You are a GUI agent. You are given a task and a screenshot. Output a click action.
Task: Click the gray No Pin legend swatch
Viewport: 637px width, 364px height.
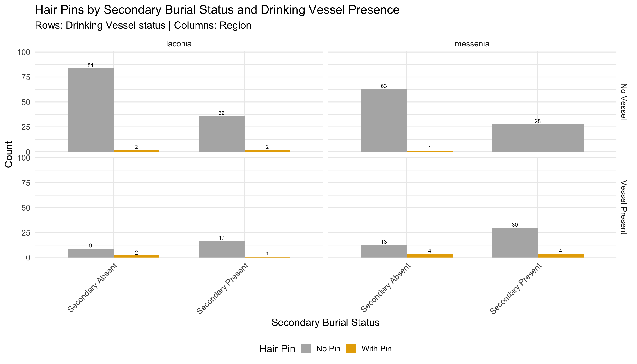pyautogui.click(x=306, y=349)
